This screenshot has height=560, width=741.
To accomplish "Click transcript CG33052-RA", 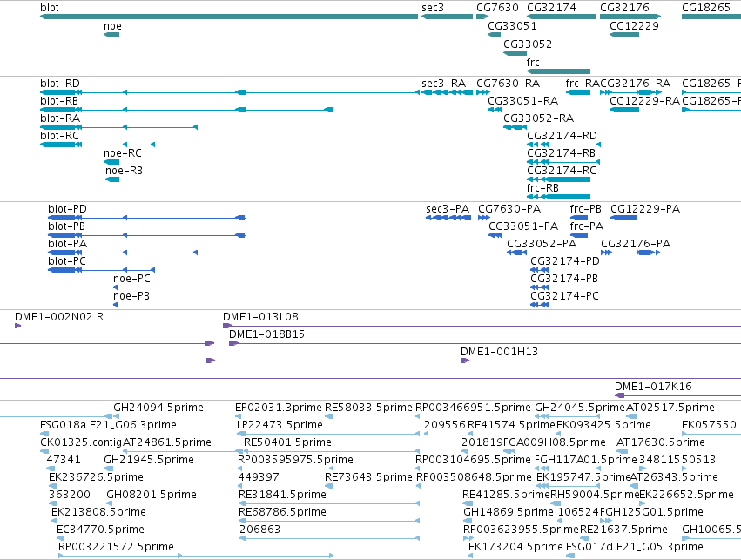I will coord(539,118).
